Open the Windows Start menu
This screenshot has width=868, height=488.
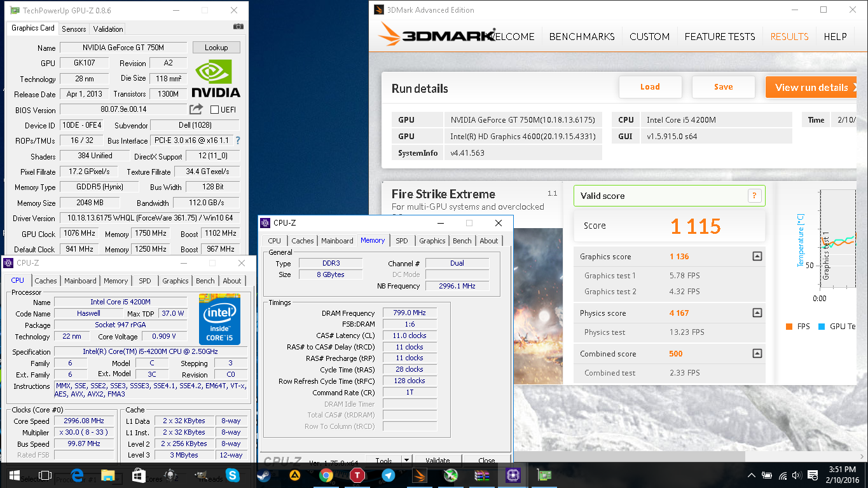(x=14, y=475)
